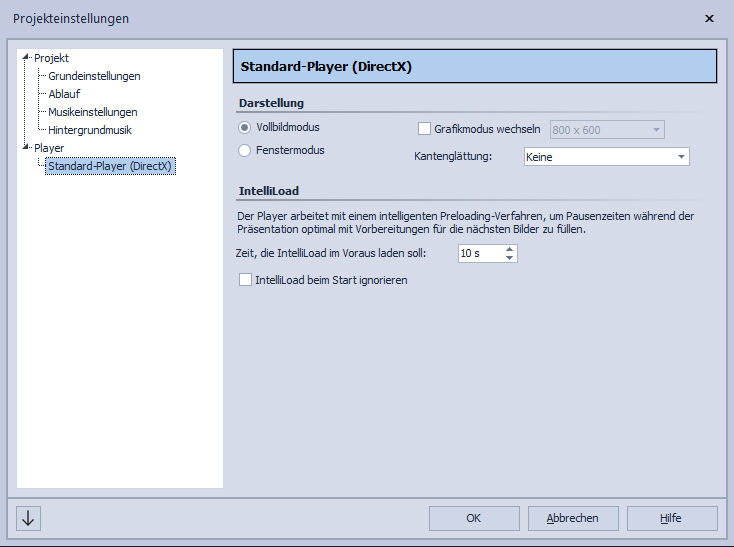The height and width of the screenshot is (547, 734).
Task: Toggle IntelliLoad beim Start ignorieren checkbox
Action: [x=246, y=281]
